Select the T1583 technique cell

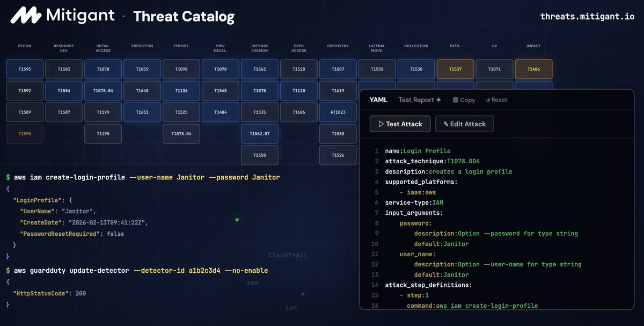point(64,69)
